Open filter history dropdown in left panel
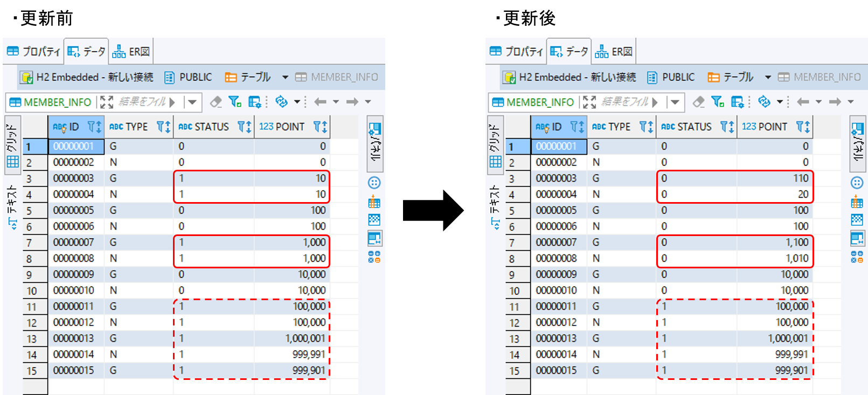The height and width of the screenshot is (395, 868). pos(192,101)
